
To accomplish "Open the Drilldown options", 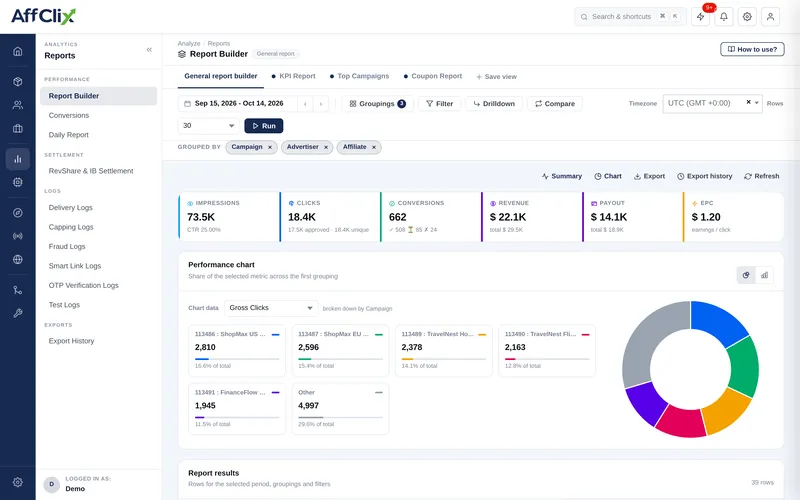I will tap(493, 104).
